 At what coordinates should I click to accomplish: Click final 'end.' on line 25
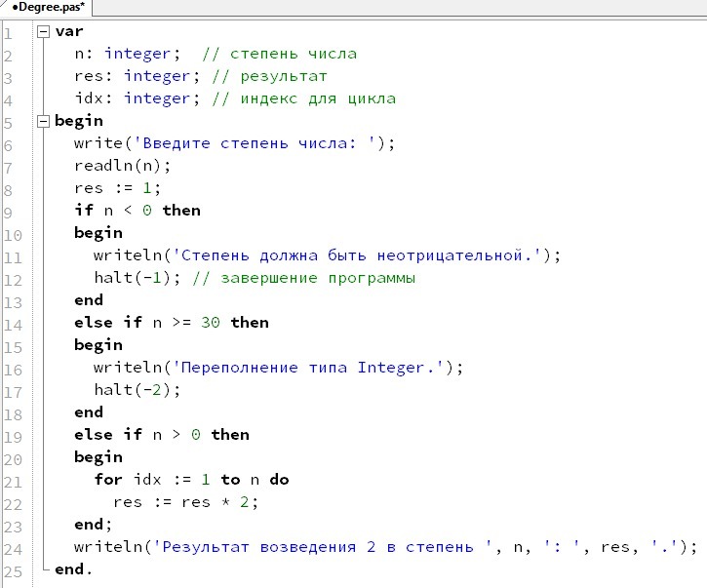tap(73, 569)
